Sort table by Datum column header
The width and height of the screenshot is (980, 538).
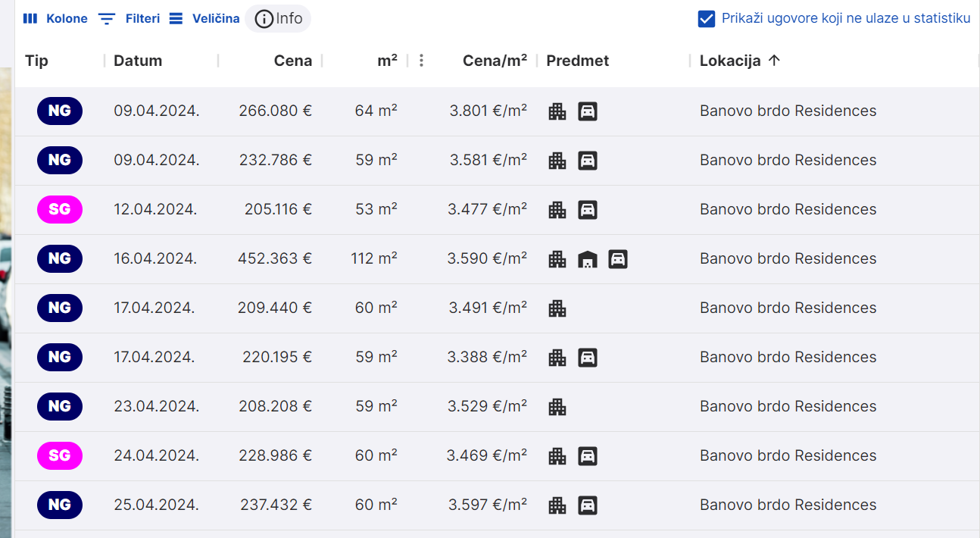click(138, 61)
